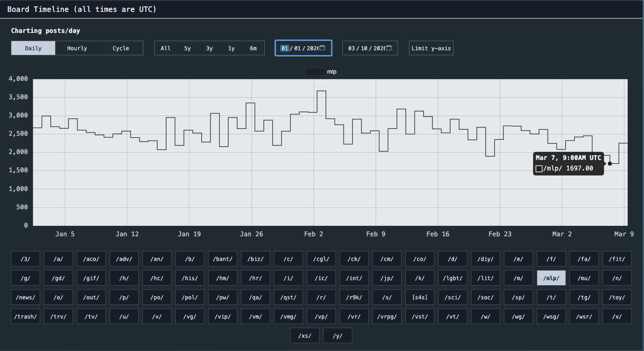Select the /lit/ board button
Screen dimensions: 644x351
[x=486, y=278]
